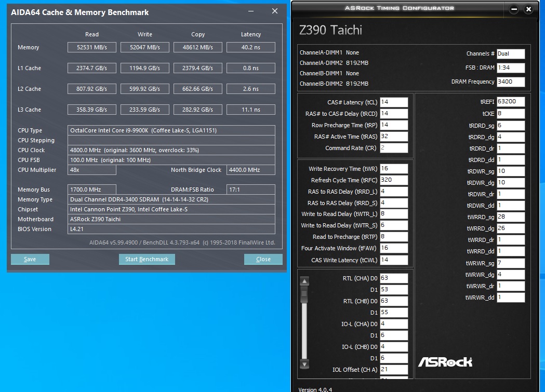Select the tREFI field showing 63200
545x392 pixels.
pos(511,102)
